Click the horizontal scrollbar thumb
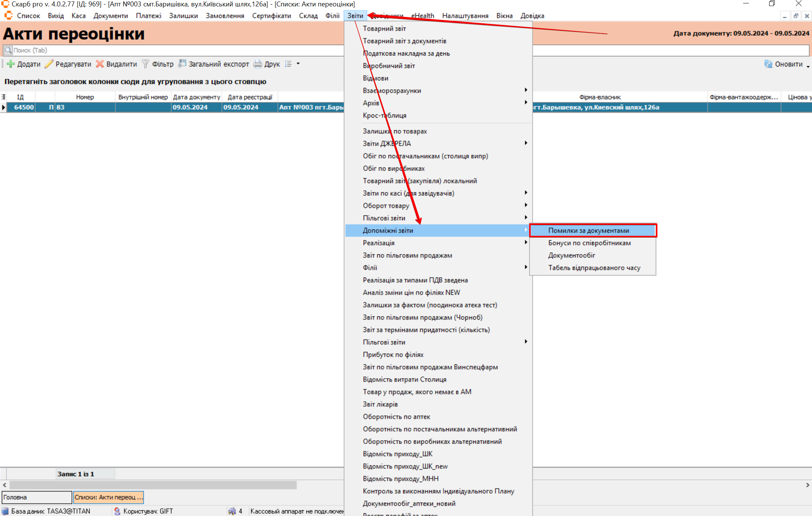The height and width of the screenshot is (516, 812). (x=153, y=485)
